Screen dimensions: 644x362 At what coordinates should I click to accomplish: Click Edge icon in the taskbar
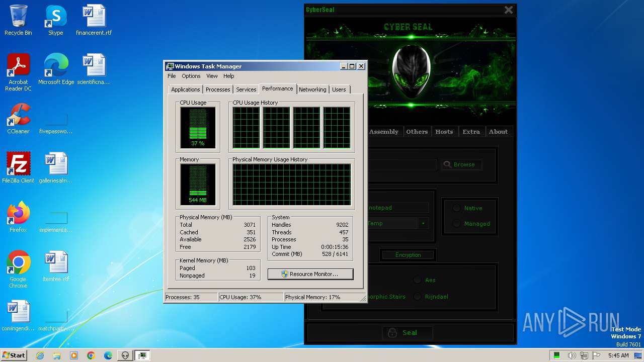(108, 355)
